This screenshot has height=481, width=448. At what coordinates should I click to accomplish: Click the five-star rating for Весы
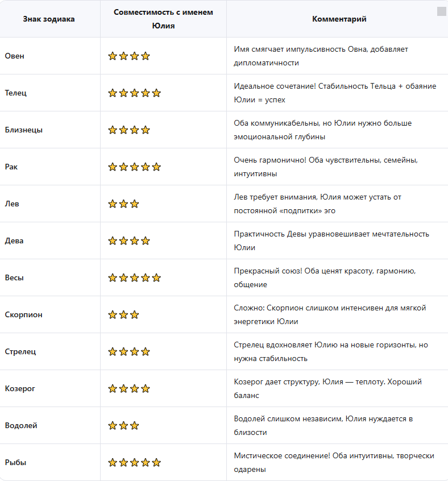[134, 278]
